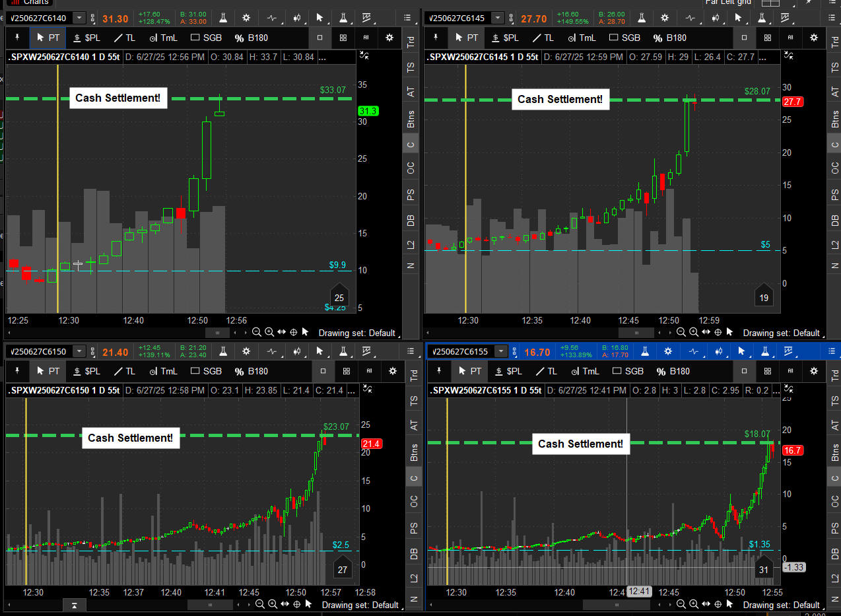The width and height of the screenshot is (841, 616).
Task: Open settings gear in C6155 chart header
Action: (668, 351)
